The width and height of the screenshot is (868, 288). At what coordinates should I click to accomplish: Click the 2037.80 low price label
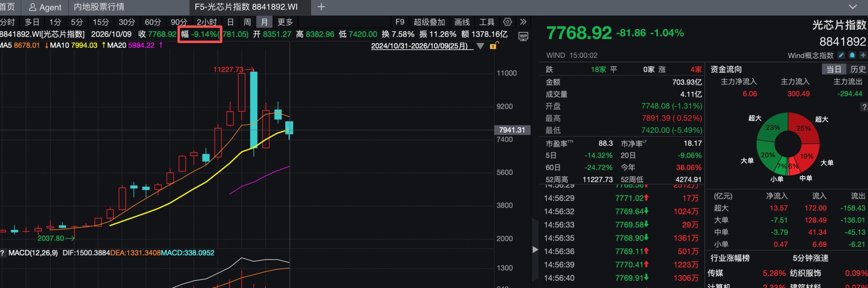(x=51, y=238)
